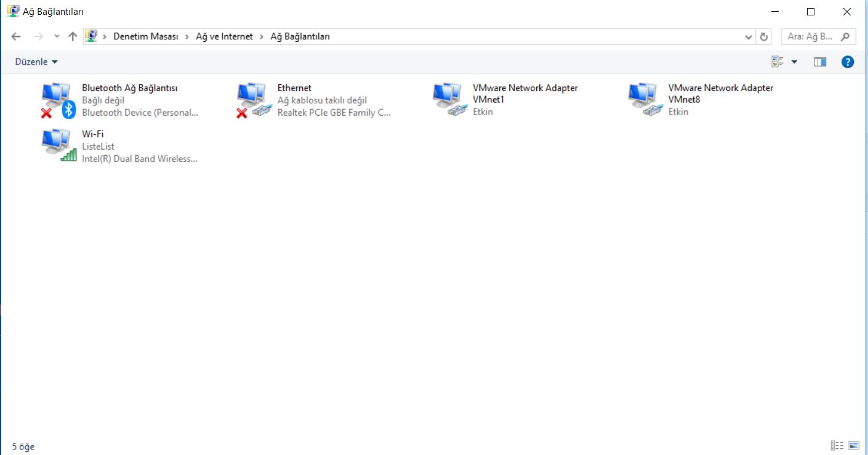Viewport: 868px width, 455px height.
Task: Navigate to Ağ ve Internet breadcrumb
Action: pyautogui.click(x=224, y=36)
